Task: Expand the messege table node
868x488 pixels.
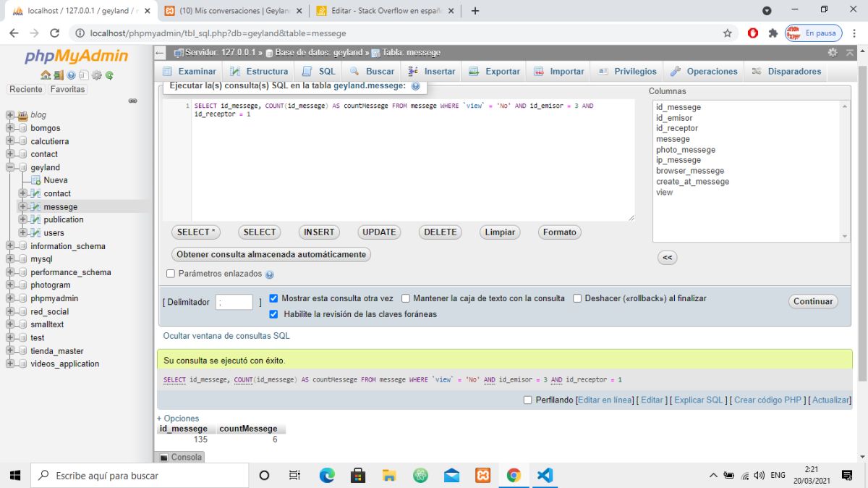Action: [x=23, y=207]
